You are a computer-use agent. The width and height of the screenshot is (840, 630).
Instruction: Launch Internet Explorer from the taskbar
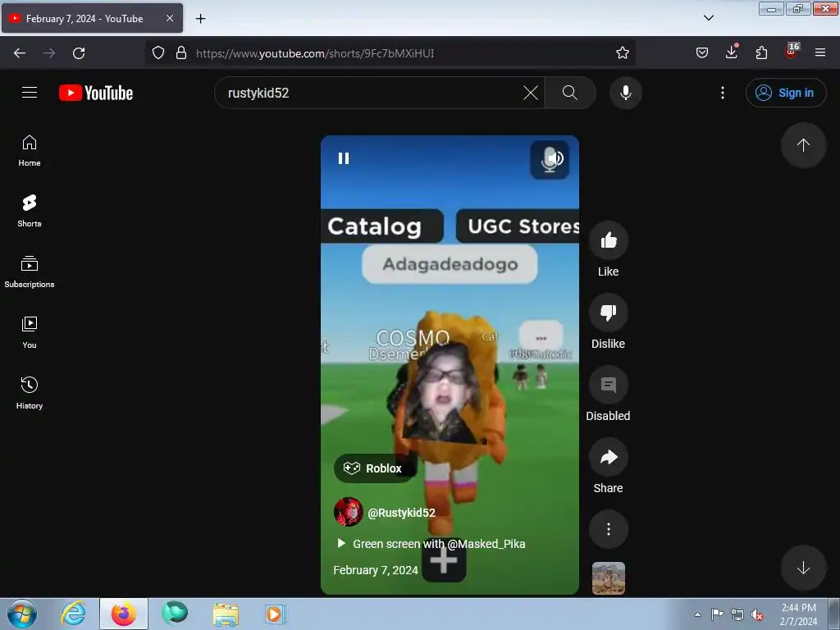73,614
